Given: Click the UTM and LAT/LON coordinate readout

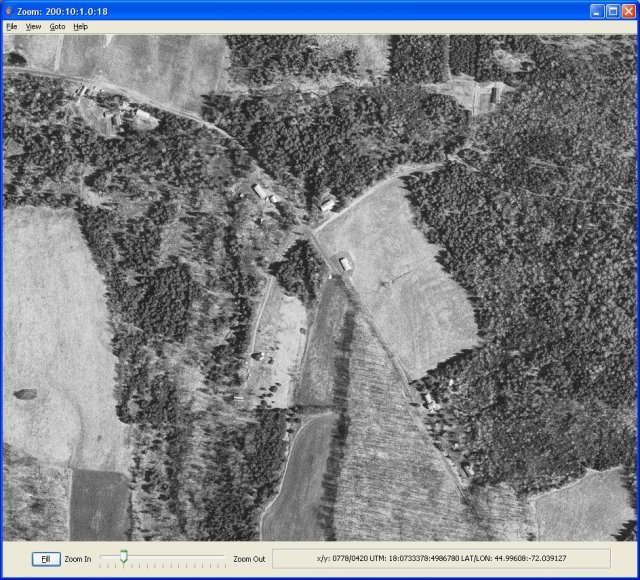Looking at the screenshot, I should [441, 558].
